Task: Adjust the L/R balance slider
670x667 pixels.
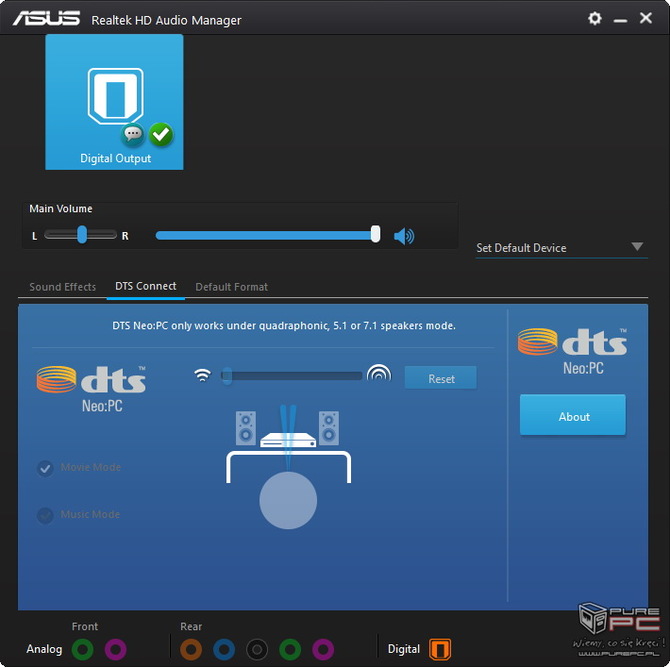Action: [80, 235]
